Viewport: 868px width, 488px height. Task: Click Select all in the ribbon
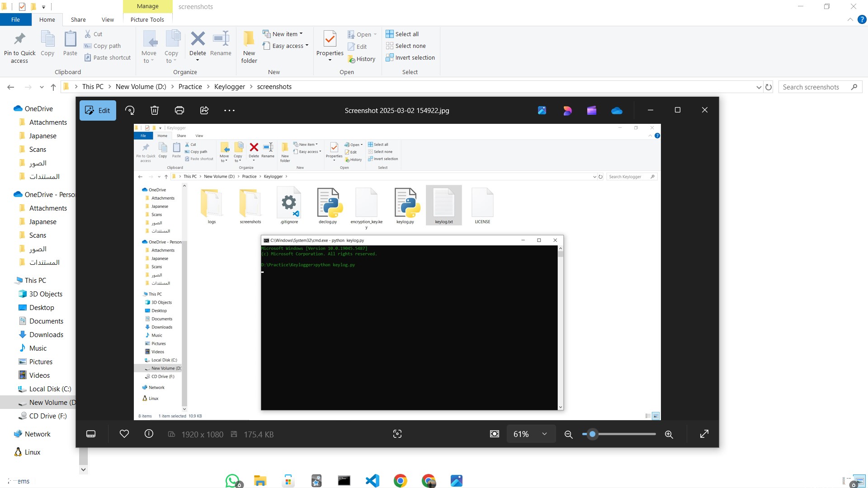tap(402, 34)
